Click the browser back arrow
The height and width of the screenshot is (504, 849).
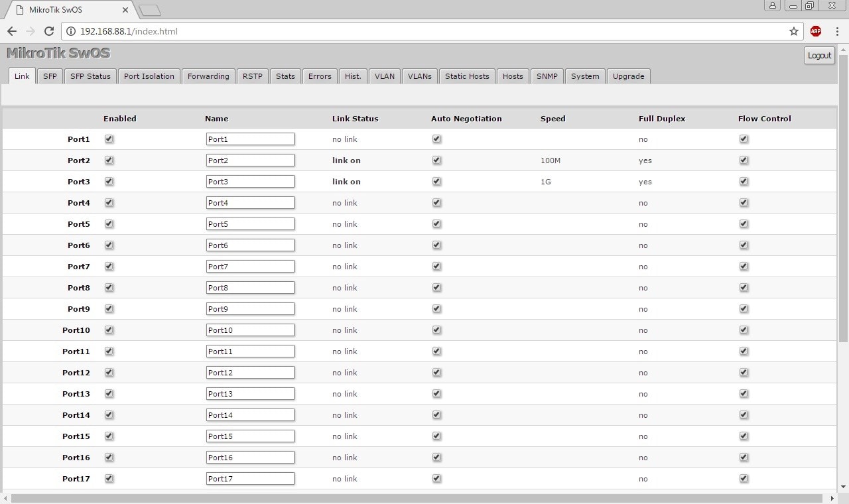12,31
